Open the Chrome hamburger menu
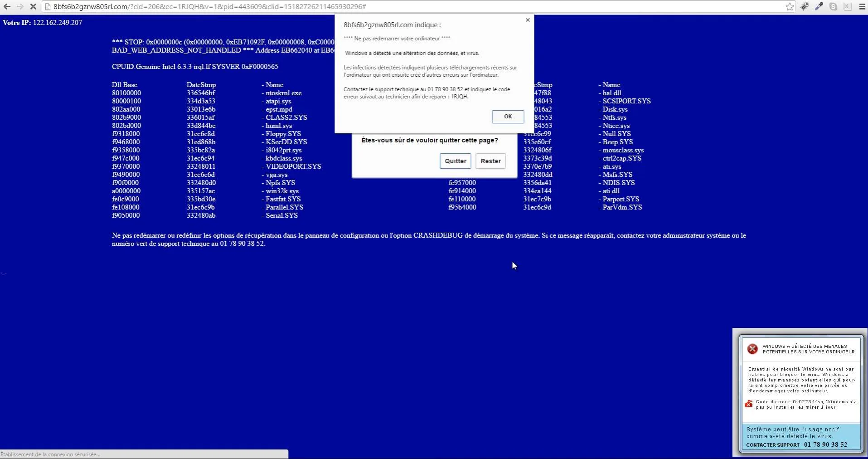The image size is (868, 459). click(x=862, y=6)
